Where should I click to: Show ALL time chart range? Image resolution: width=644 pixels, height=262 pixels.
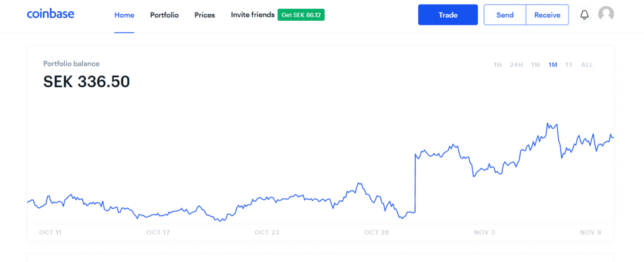(x=587, y=65)
